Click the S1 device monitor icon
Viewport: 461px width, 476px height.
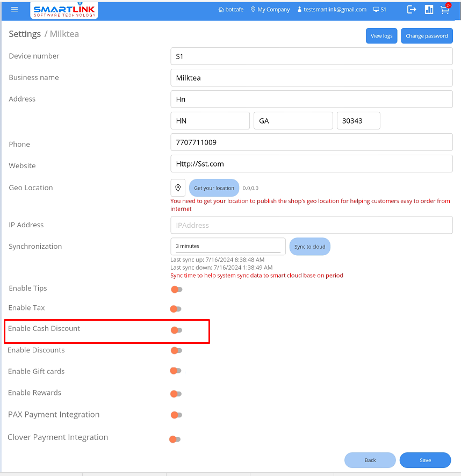click(x=376, y=10)
